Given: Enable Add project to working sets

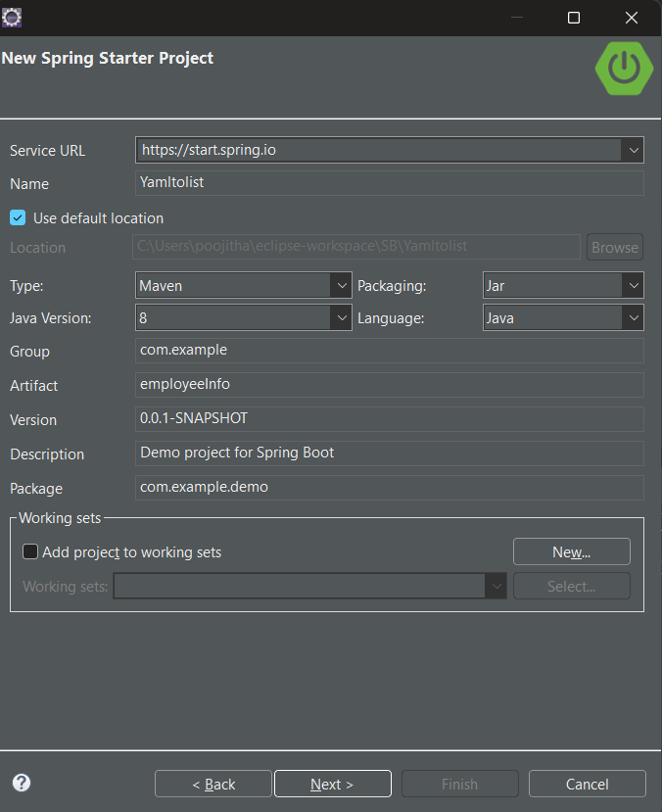Looking at the screenshot, I should coord(29,551).
